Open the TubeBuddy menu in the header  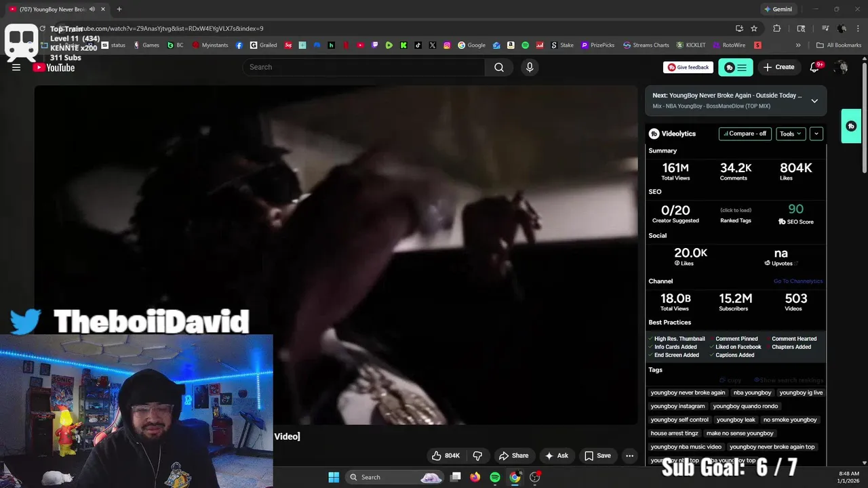pyautogui.click(x=736, y=67)
